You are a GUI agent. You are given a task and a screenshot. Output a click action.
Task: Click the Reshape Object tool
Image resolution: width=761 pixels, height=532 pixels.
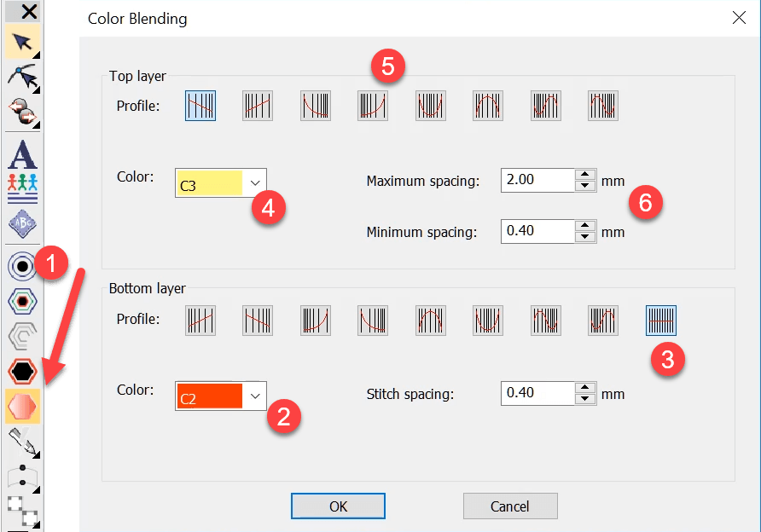tap(22, 78)
